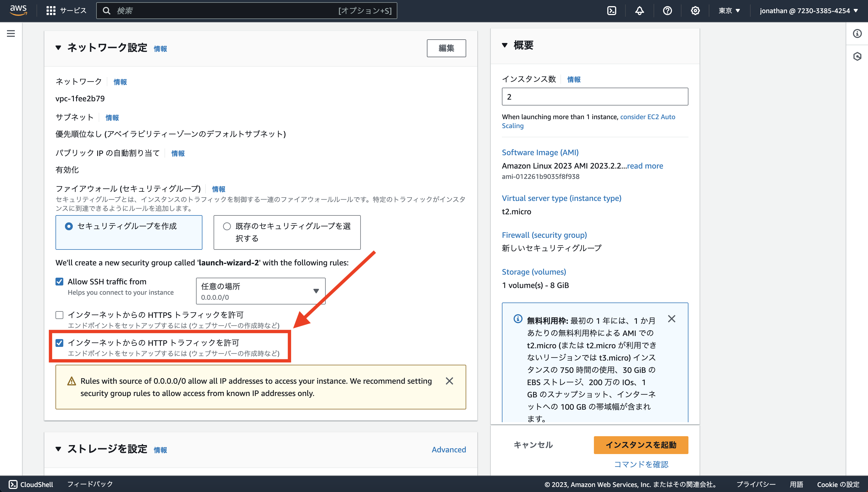Open the info panel icon on right edge

pos(857,33)
